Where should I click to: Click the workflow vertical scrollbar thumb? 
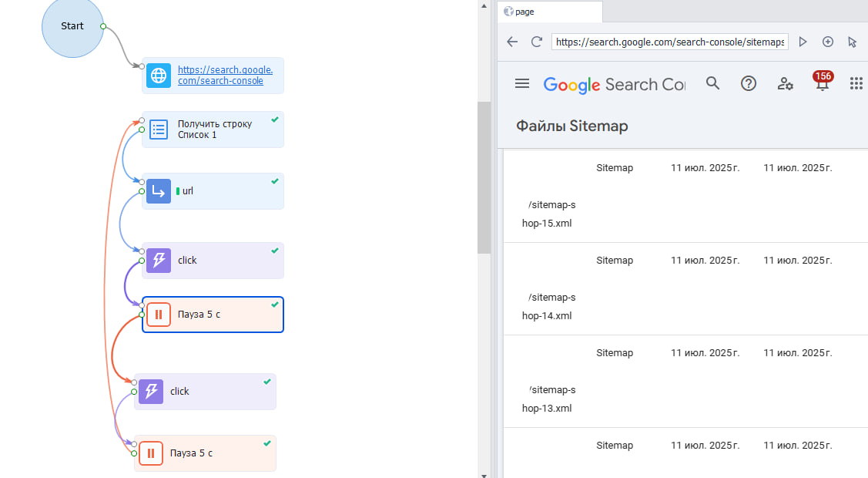coord(484,177)
